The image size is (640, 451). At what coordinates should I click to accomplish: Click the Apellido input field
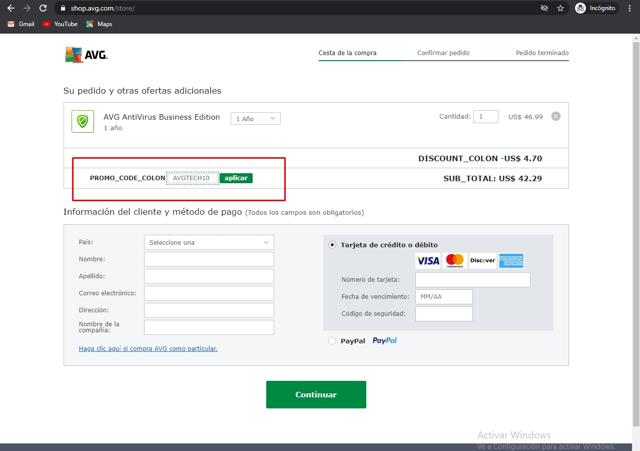click(209, 276)
